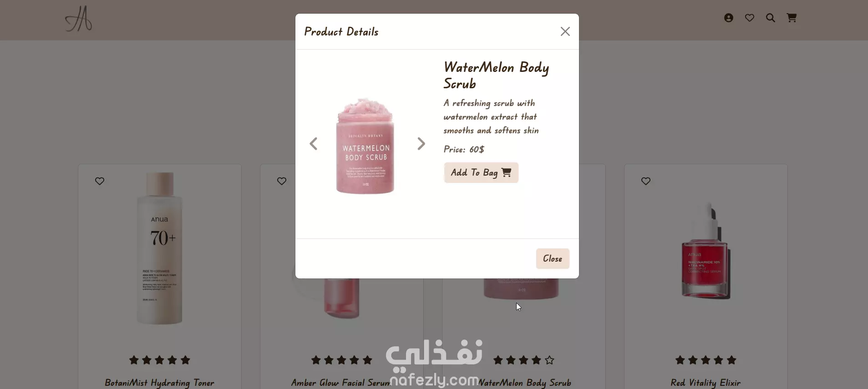868x389 pixels.
Task: Close the Product Details dialog with X
Action: (x=565, y=31)
